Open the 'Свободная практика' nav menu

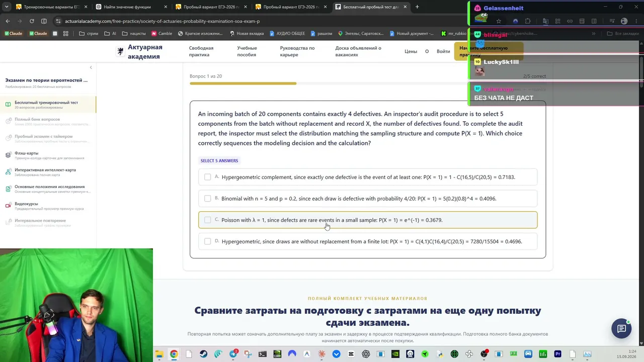point(201,51)
